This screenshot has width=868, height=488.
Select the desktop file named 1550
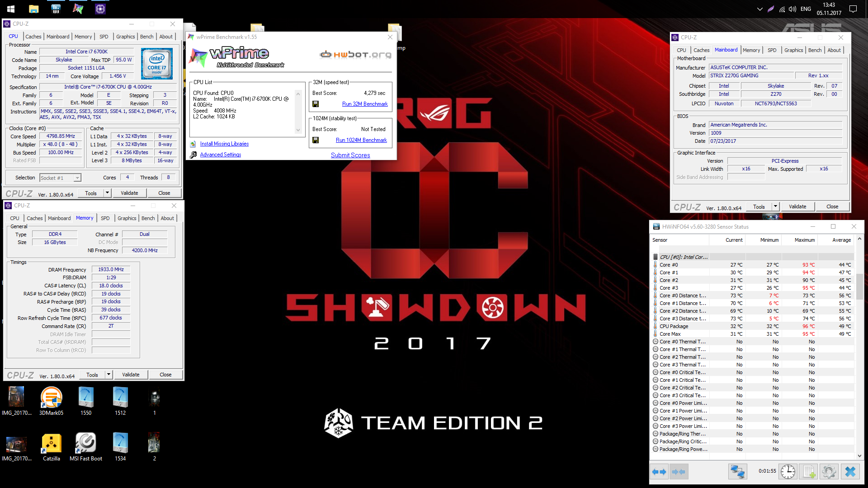(x=86, y=401)
